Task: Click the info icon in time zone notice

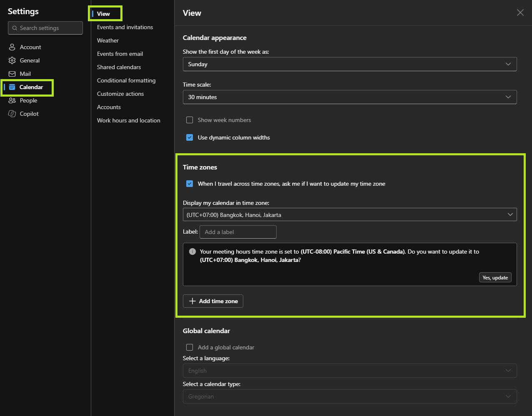Action: [192, 252]
